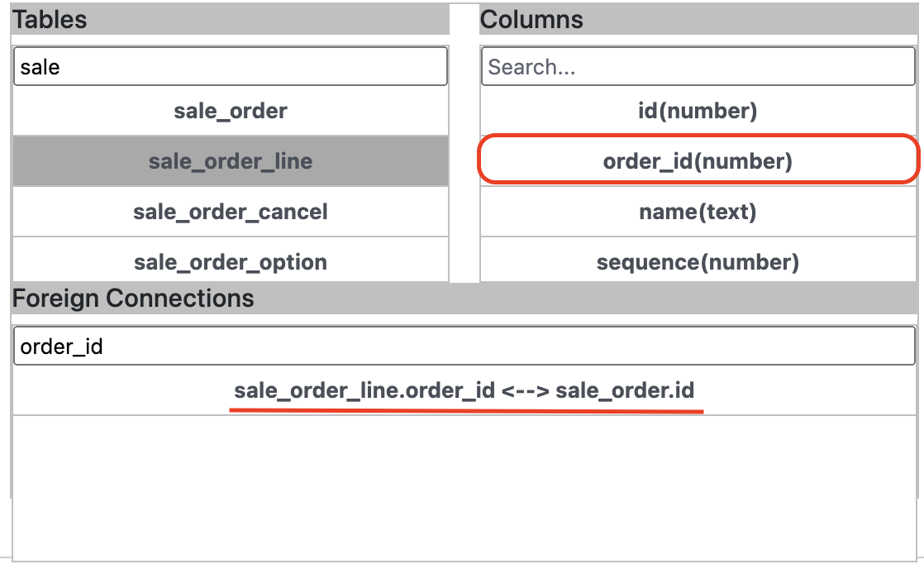Pick the sequence(number) column row
The image size is (924, 569).
698,261
